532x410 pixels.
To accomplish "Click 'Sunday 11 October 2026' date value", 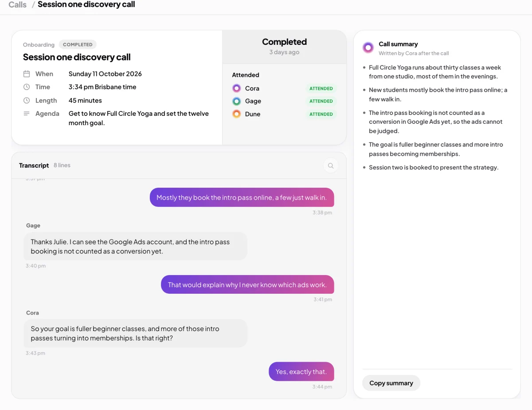I will click(105, 74).
